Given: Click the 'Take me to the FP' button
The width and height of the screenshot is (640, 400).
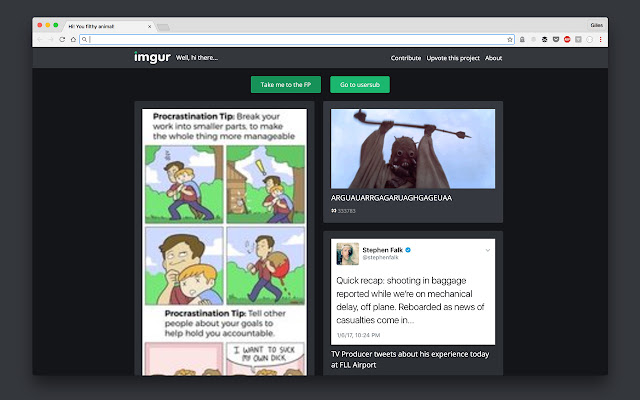Looking at the screenshot, I should click(x=285, y=85).
